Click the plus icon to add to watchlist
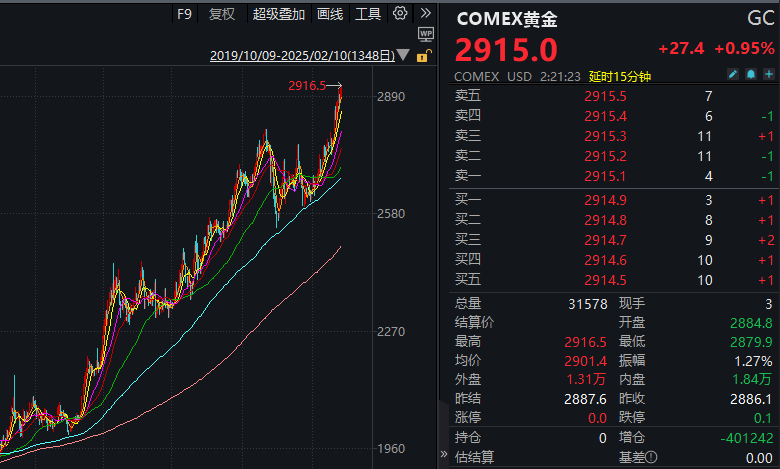The width and height of the screenshot is (780, 469). (x=768, y=76)
